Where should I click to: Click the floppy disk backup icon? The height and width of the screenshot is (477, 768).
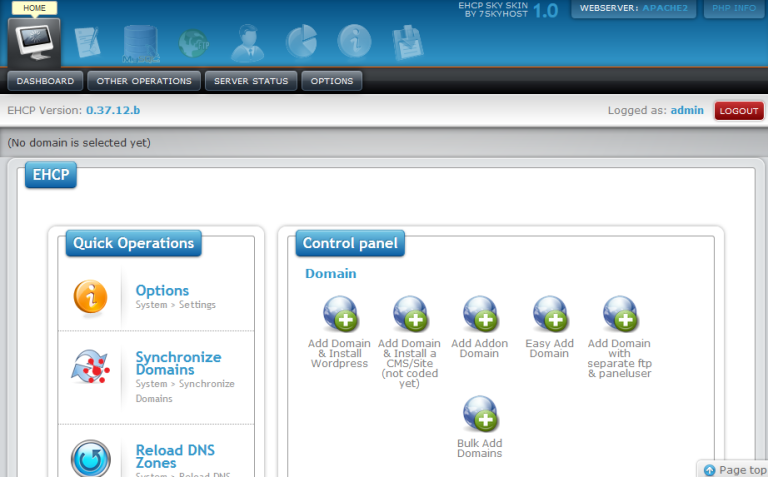coord(408,44)
